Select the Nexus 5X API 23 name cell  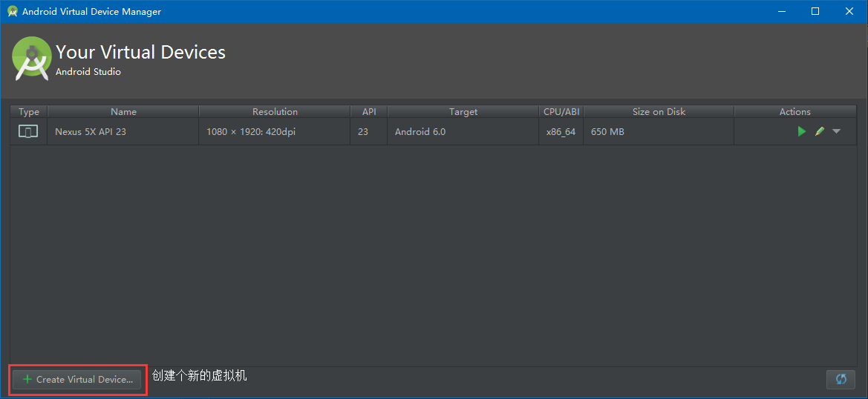coord(123,132)
